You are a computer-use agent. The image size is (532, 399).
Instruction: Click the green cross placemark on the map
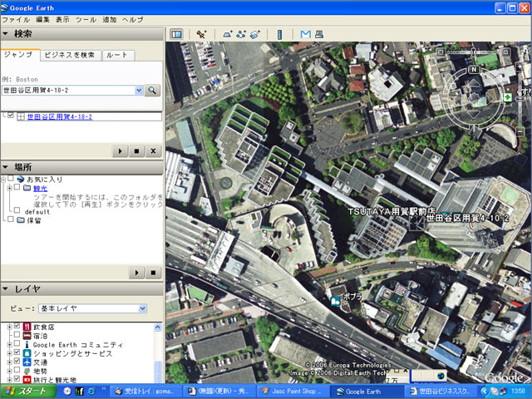[x=507, y=98]
